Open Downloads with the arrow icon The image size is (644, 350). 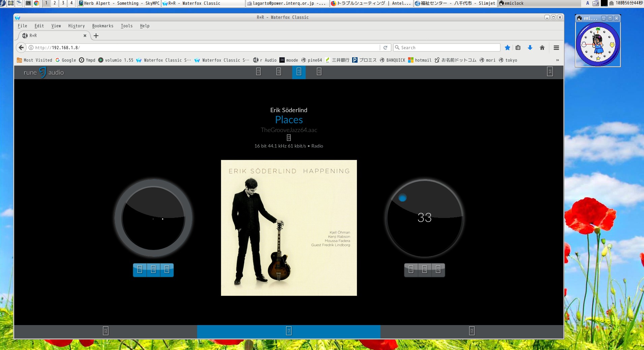click(x=530, y=47)
